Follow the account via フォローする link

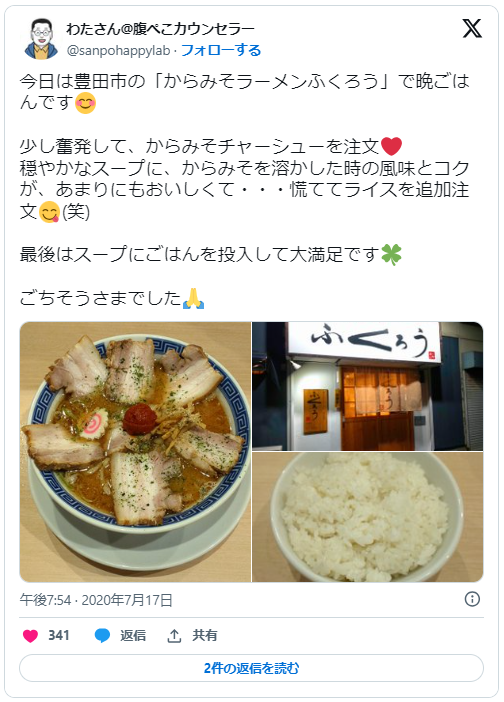coord(221,50)
